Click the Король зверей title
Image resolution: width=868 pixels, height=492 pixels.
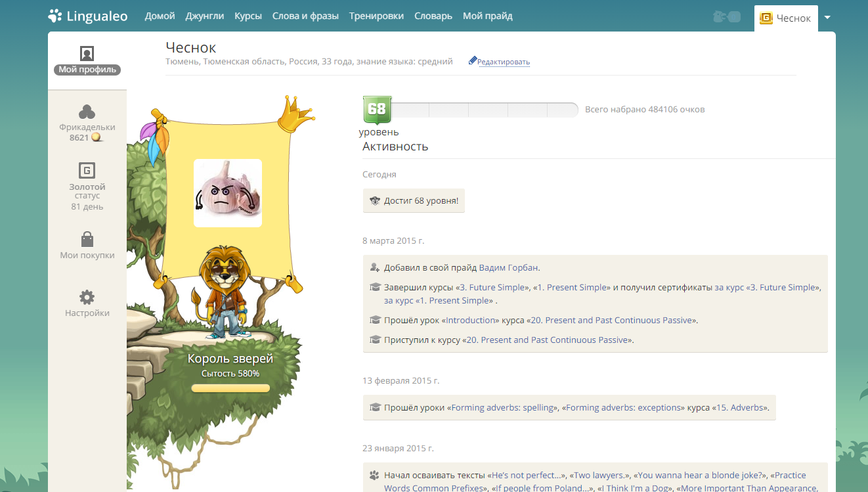tap(230, 359)
